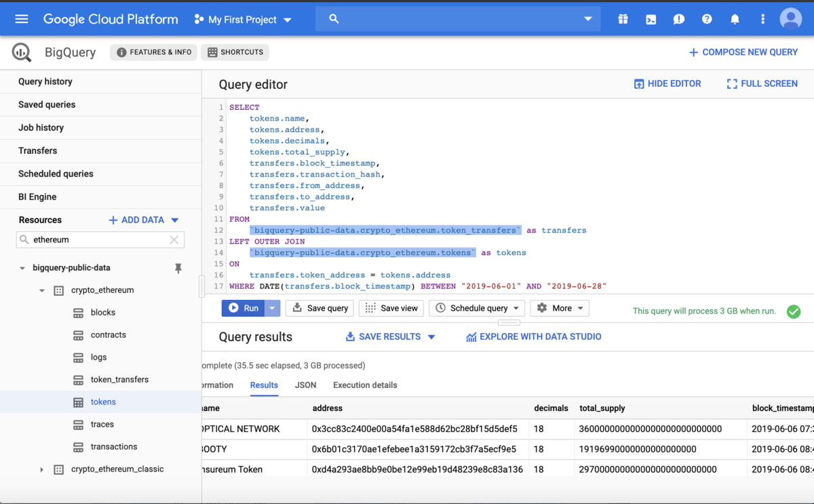Image resolution: width=814 pixels, height=504 pixels.
Task: Switch to the JSON tab
Action: pos(305,385)
